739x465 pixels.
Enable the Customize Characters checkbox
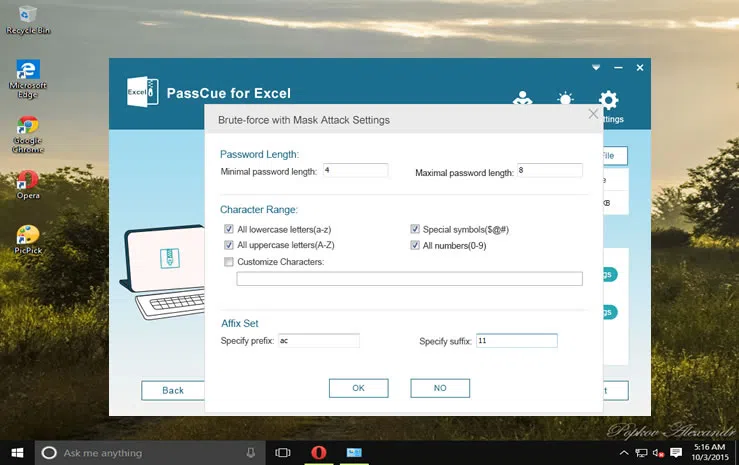pyautogui.click(x=229, y=261)
